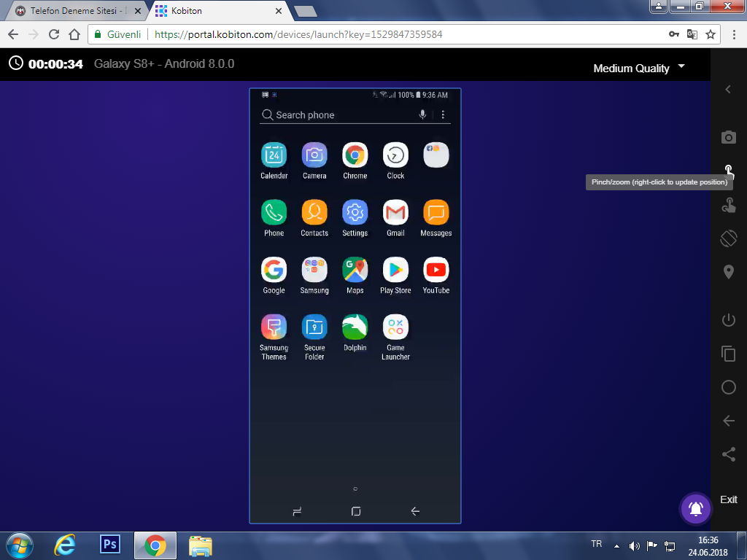Open Windows Explorer from the taskbar

point(201,545)
